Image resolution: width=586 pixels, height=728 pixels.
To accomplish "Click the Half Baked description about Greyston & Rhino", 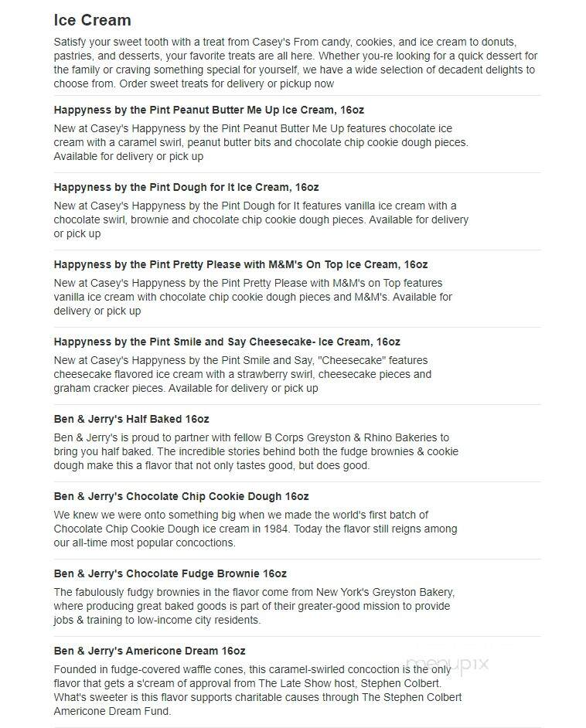I will [256, 451].
